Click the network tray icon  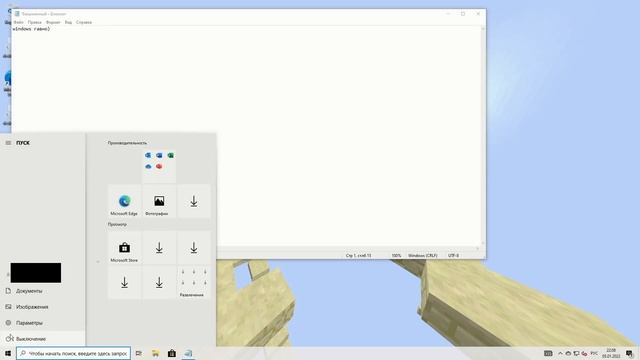tap(576, 353)
